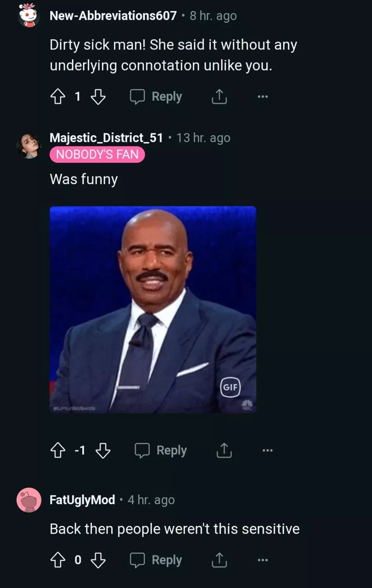Viewport: 372px width, 588px height.
Task: Tap the NOBODY'S FAN flair badge
Action: click(97, 154)
